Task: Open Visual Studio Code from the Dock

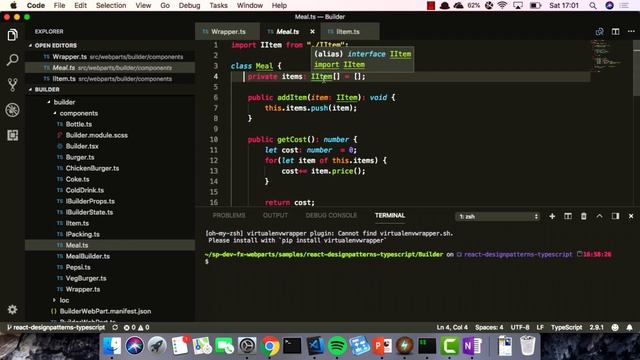Action: 315,346
